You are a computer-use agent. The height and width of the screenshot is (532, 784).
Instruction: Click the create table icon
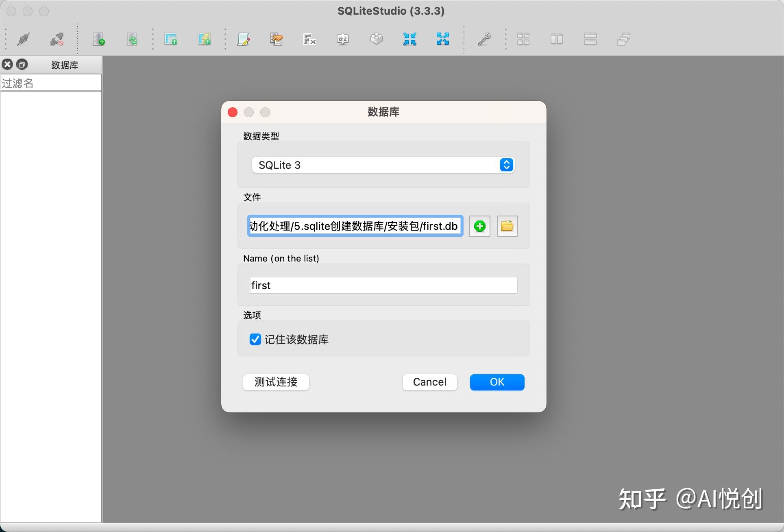pos(172,39)
